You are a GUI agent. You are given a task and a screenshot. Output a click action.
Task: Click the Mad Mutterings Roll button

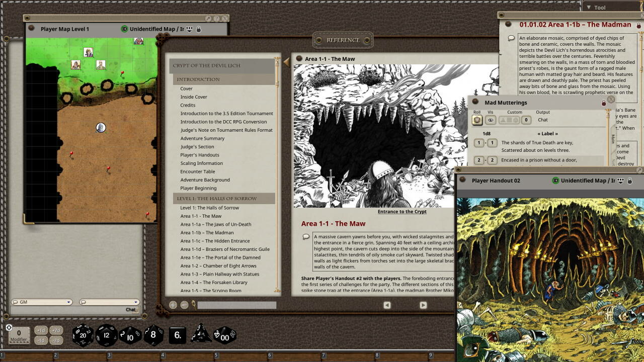pyautogui.click(x=477, y=120)
